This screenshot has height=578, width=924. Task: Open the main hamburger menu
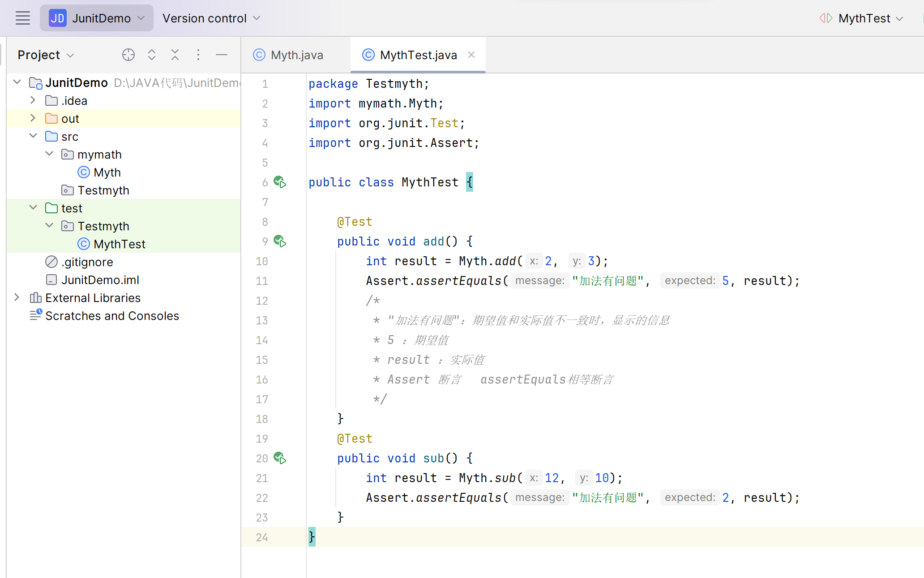coord(22,18)
